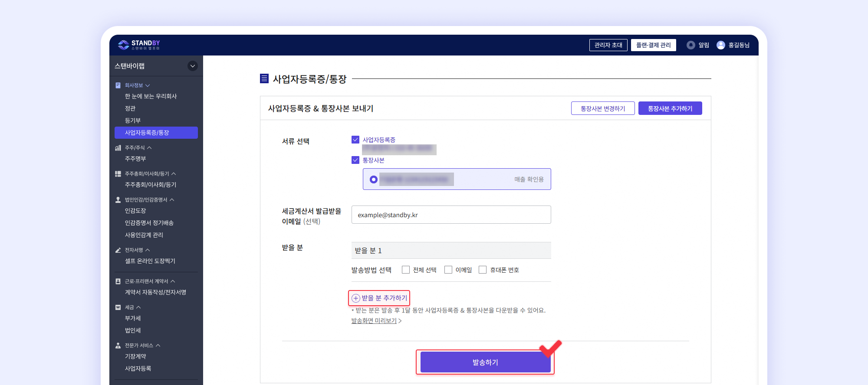Click the company info section icon
868x385 pixels.
pyautogui.click(x=118, y=85)
